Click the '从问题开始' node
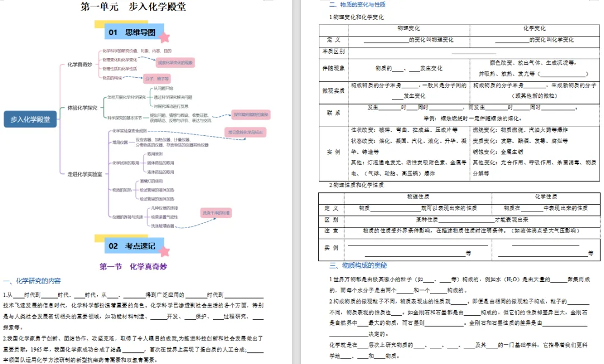The image size is (604, 364). tap(163, 88)
